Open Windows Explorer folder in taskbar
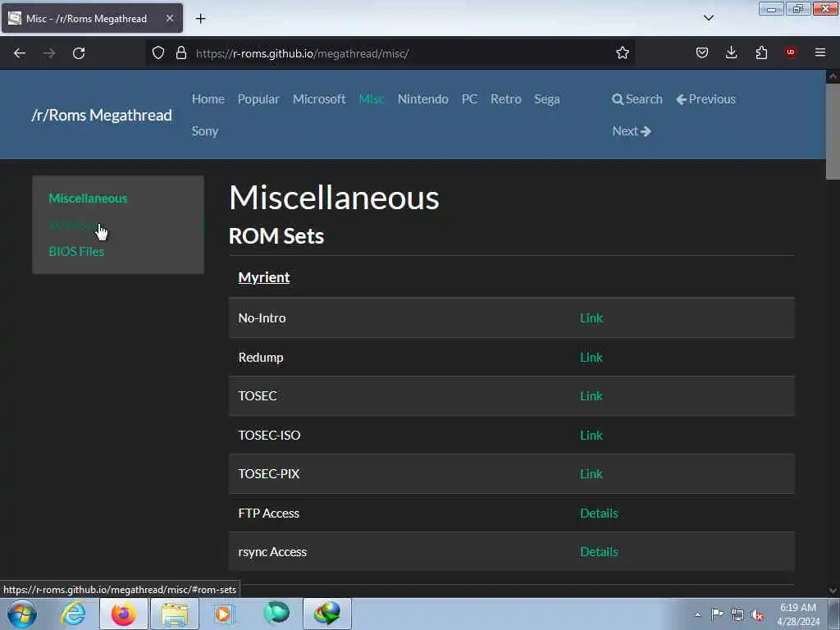Viewport: 840px width, 630px height. (x=175, y=614)
